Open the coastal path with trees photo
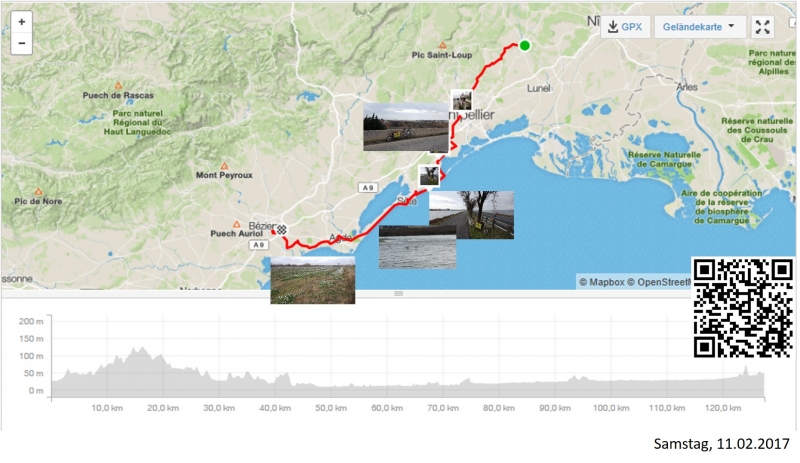The height and width of the screenshot is (463, 800). pos(471,215)
